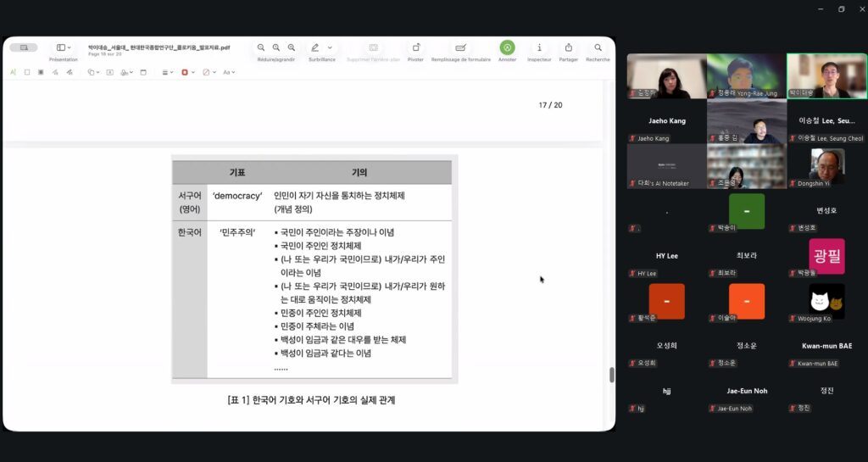Select the rectangular selection tool
The height and width of the screenshot is (462, 868).
[x=26, y=73]
